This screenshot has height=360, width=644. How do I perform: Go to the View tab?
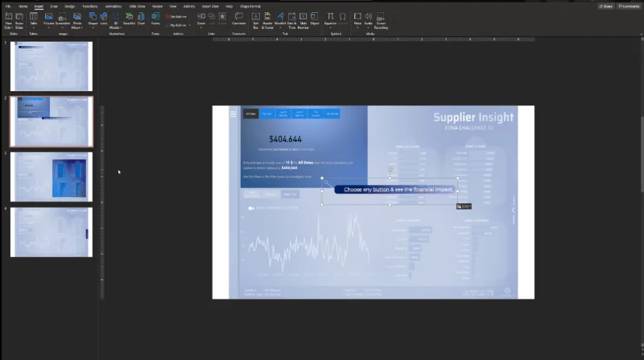[x=173, y=6]
